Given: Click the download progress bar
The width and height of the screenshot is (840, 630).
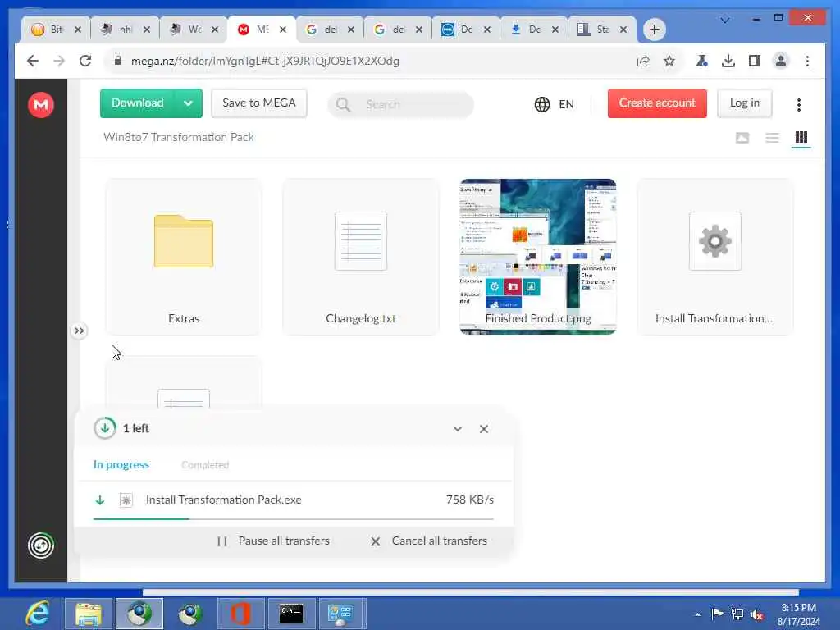Looking at the screenshot, I should pyautogui.click(x=293, y=518).
